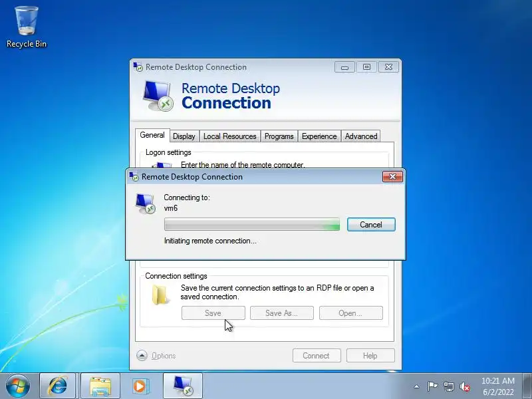This screenshot has width=532, height=399.
Task: Cancel the connection to vm6
Action: (x=371, y=225)
